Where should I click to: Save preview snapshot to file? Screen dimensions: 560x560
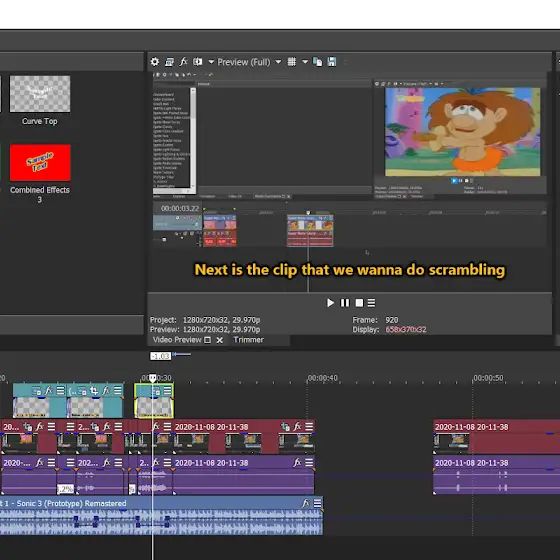(x=332, y=62)
